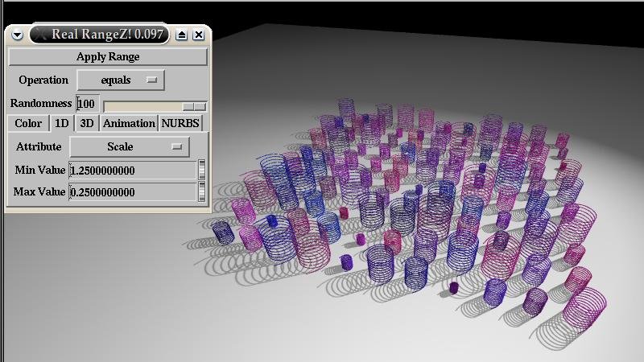The width and height of the screenshot is (644, 362).
Task: Open the Attribute dropdown set to Scale
Action: (x=130, y=147)
